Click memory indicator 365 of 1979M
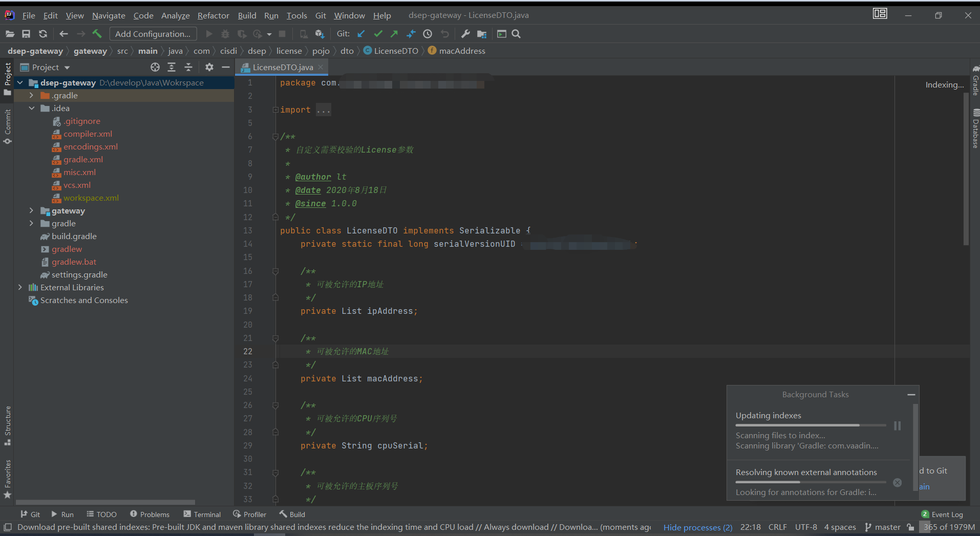 click(x=948, y=527)
